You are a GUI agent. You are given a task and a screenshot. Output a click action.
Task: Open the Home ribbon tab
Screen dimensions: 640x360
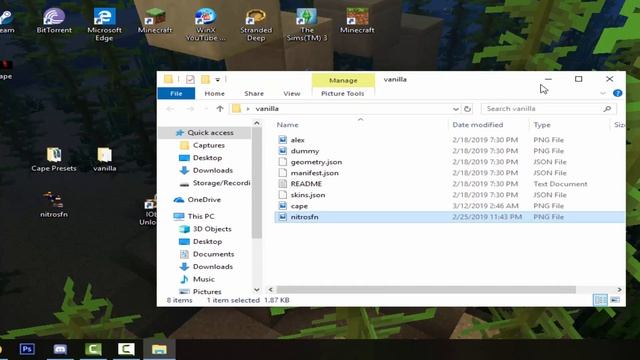(214, 93)
